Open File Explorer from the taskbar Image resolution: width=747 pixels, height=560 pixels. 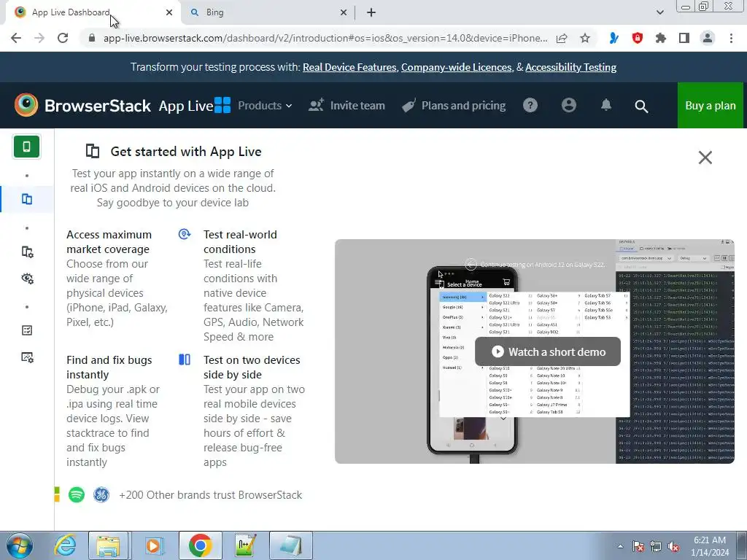click(x=108, y=545)
